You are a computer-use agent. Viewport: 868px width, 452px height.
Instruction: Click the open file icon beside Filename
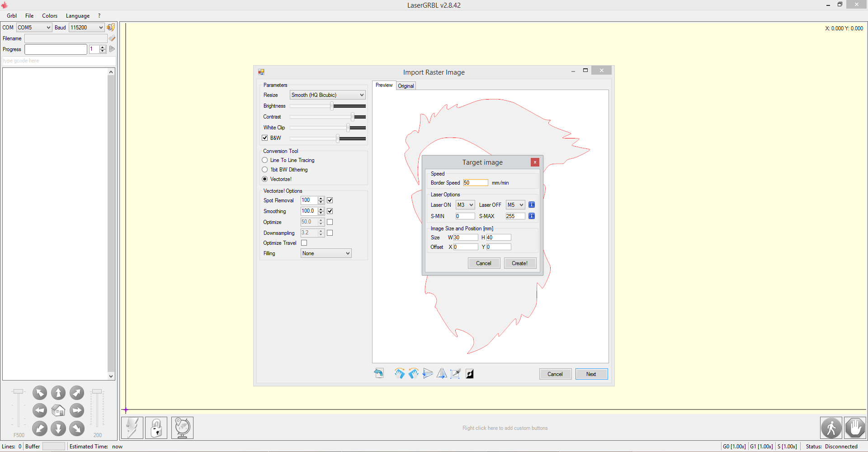pos(112,38)
